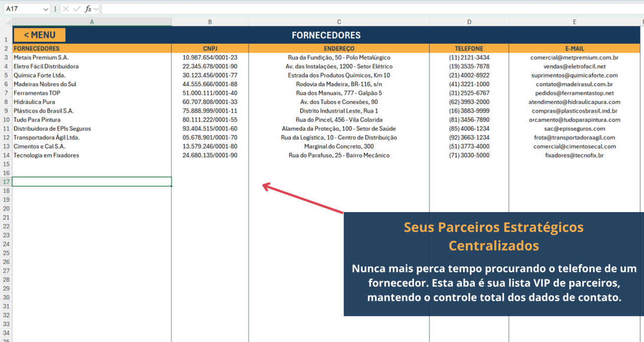This screenshot has width=644, height=342.
Task: Select column B by clicking its header
Action: (210, 21)
